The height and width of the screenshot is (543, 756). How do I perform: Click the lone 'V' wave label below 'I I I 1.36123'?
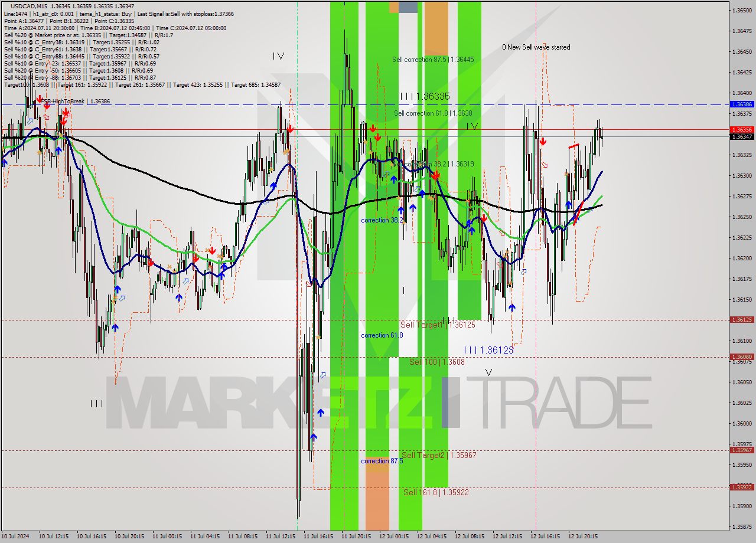click(x=488, y=372)
